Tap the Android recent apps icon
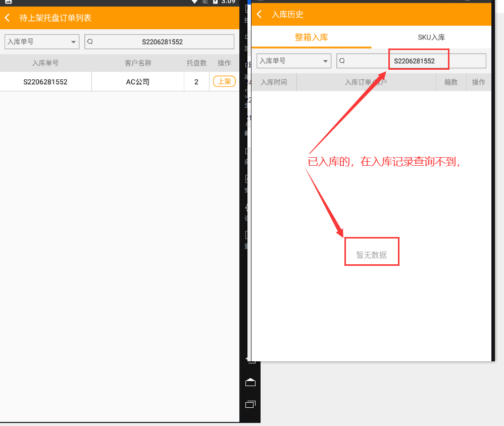The width and height of the screenshot is (504, 426). [250, 404]
